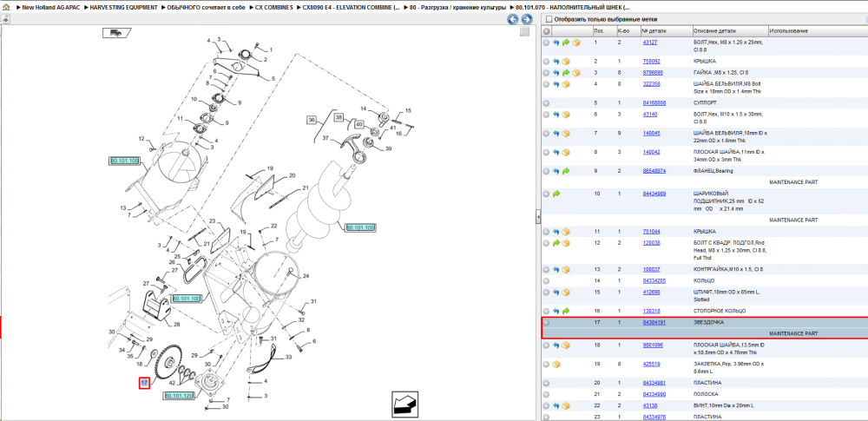868x421 pixels.
Task: Click the box icon for part 43127
Action: coord(575,43)
